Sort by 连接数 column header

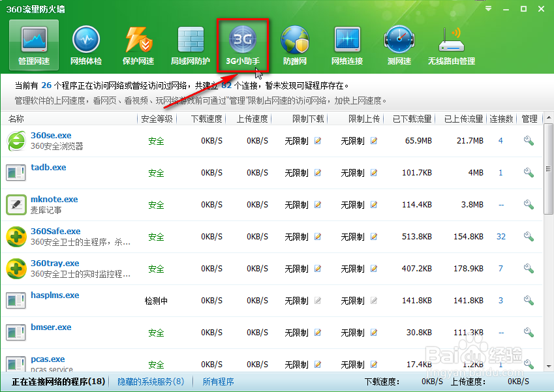tap(501, 119)
